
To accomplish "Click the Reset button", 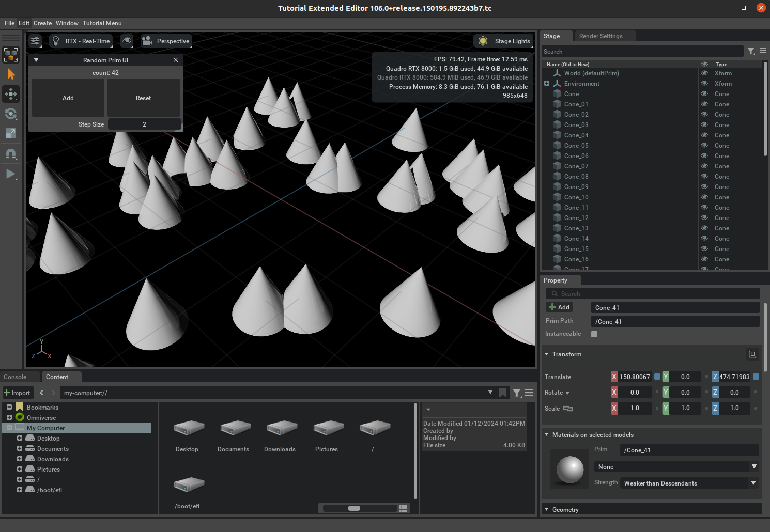I will (x=143, y=98).
